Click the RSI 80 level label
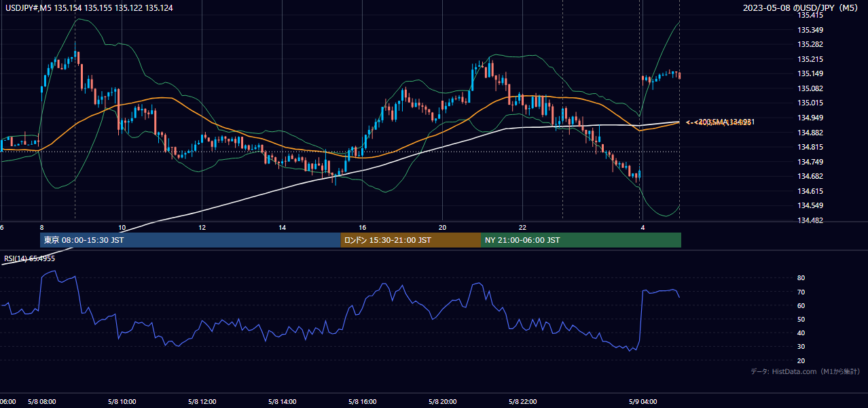The width and height of the screenshot is (868, 408). coord(801,278)
